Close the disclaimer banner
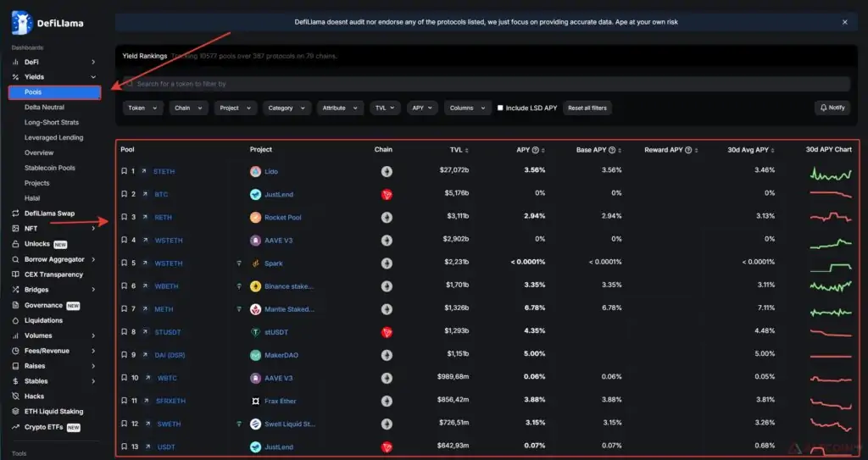This screenshot has height=460, width=868. click(x=844, y=22)
